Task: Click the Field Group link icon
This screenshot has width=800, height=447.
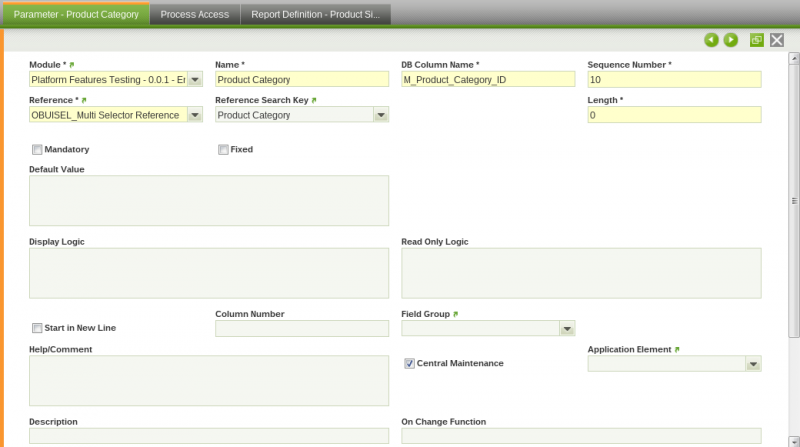Action: (456, 314)
